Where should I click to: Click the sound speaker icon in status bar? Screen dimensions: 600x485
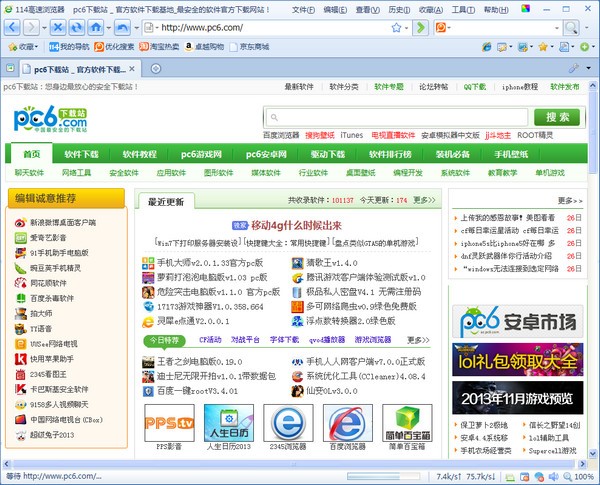tap(553, 477)
